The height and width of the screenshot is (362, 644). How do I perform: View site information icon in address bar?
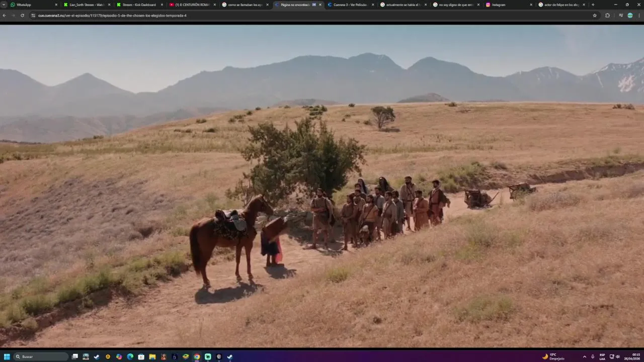[33, 16]
